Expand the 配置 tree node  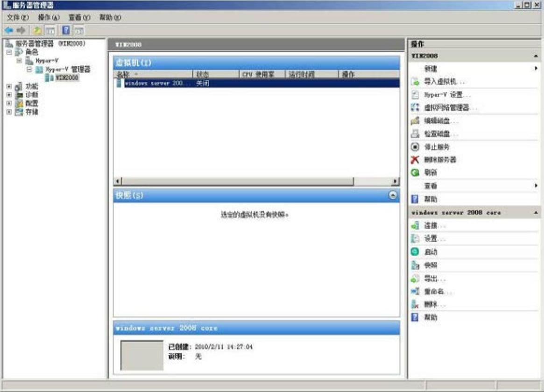coord(9,103)
